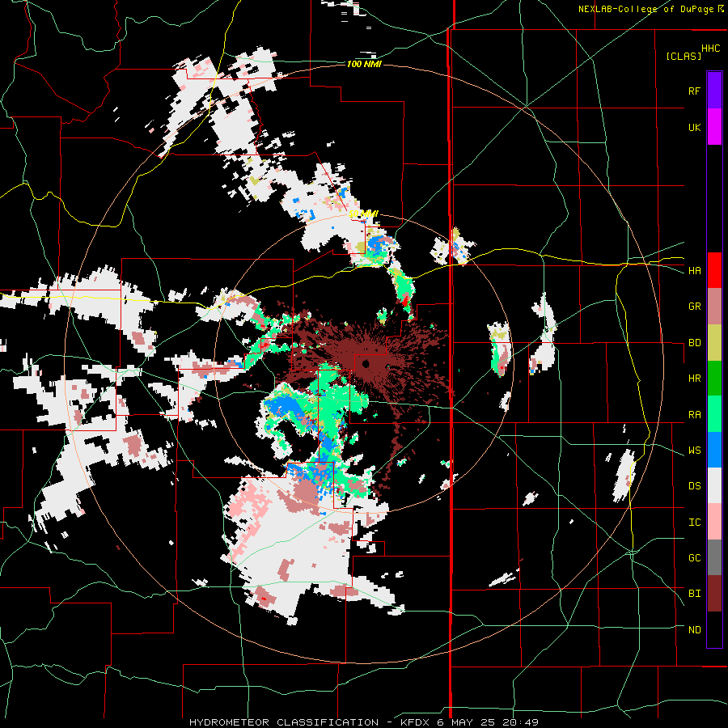Click the ND legend label
This screenshot has height=728, width=728.
click(x=694, y=630)
